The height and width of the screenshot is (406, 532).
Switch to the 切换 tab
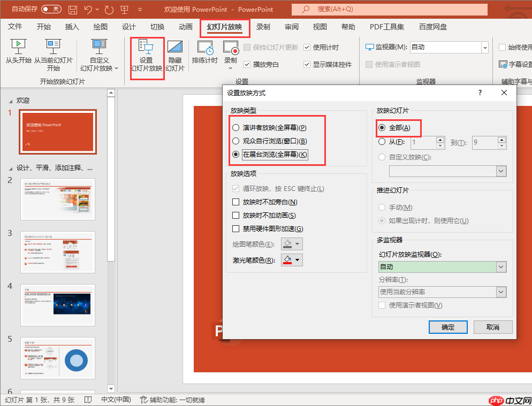click(x=157, y=27)
